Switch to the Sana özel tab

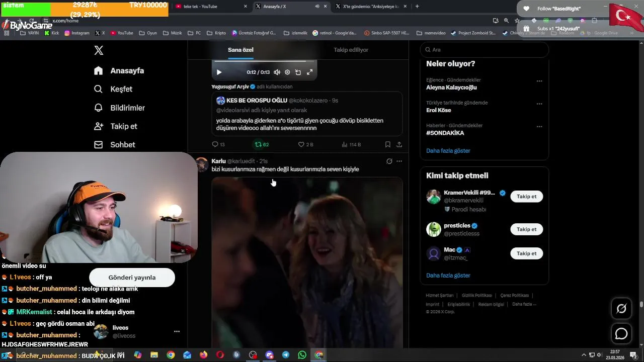[240, 50]
